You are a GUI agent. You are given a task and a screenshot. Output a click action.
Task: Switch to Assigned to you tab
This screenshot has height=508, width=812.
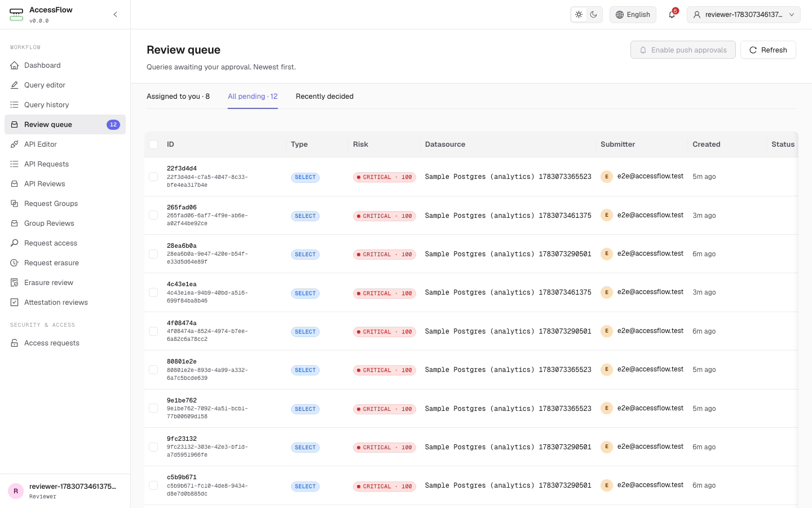(178, 97)
